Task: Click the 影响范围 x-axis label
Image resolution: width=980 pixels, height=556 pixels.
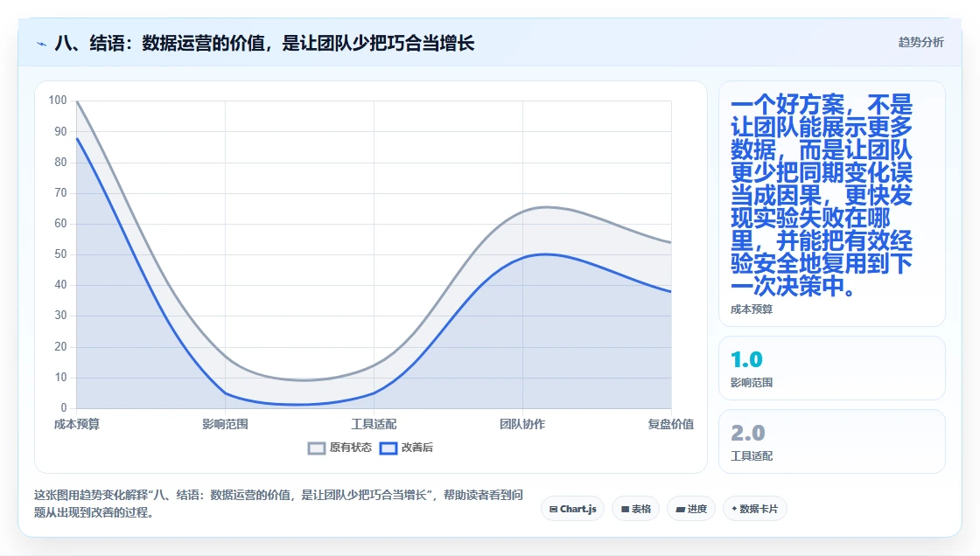Action: coord(225,424)
